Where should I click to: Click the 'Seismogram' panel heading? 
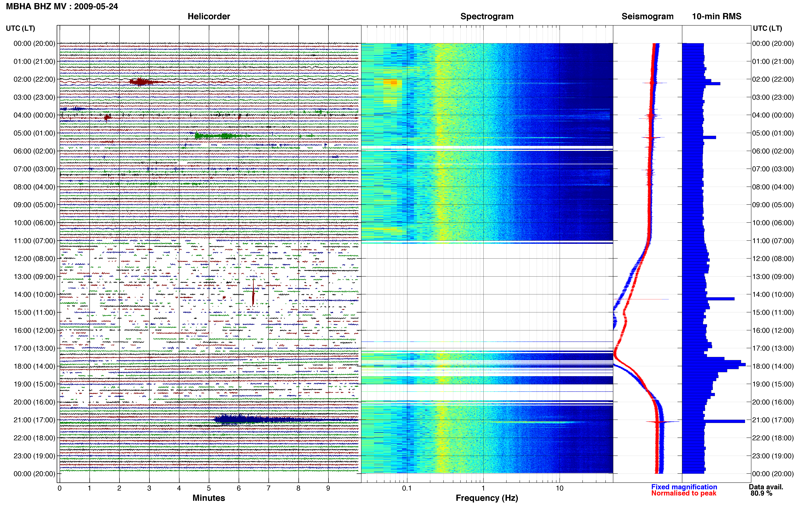pos(648,16)
